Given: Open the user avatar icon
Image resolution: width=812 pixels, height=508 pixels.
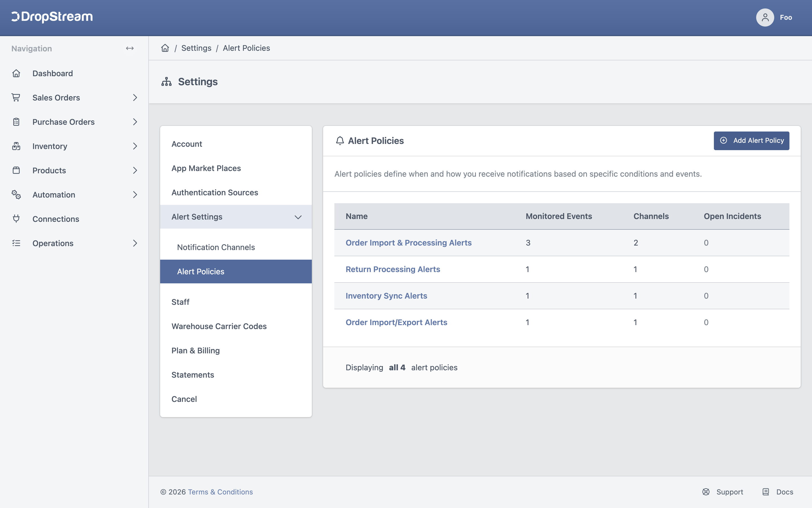Looking at the screenshot, I should point(765,17).
